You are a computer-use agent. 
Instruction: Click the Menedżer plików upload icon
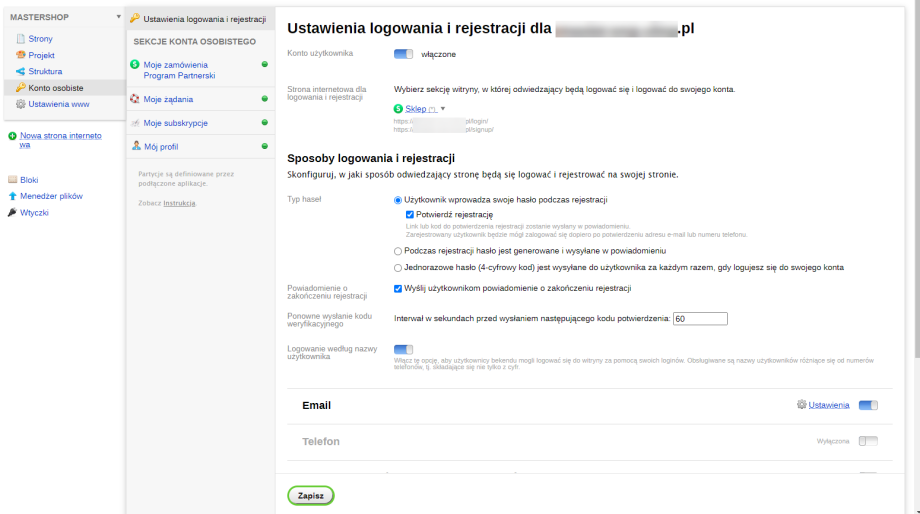tap(12, 196)
